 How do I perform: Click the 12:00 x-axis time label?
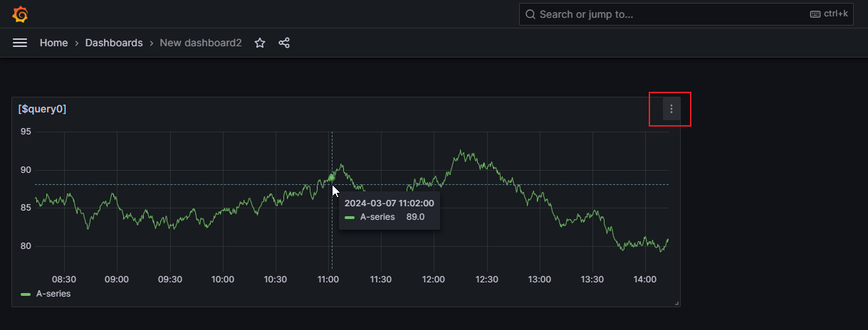coord(433,280)
